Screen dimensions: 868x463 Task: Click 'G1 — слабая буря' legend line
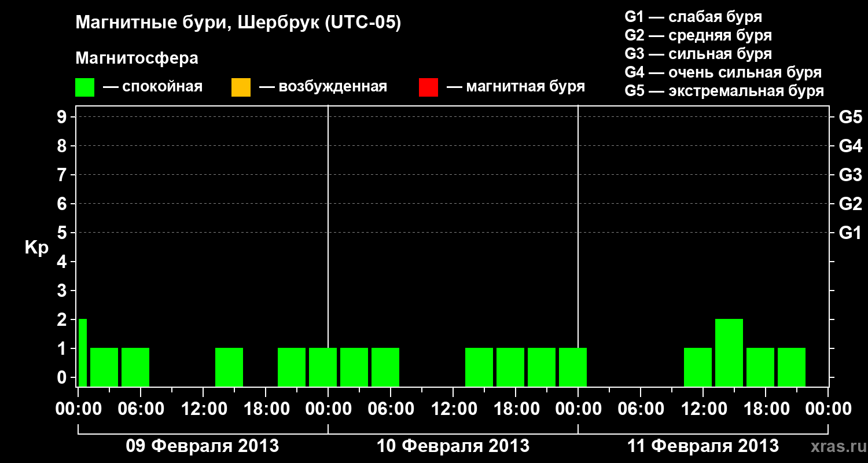pyautogui.click(x=694, y=17)
